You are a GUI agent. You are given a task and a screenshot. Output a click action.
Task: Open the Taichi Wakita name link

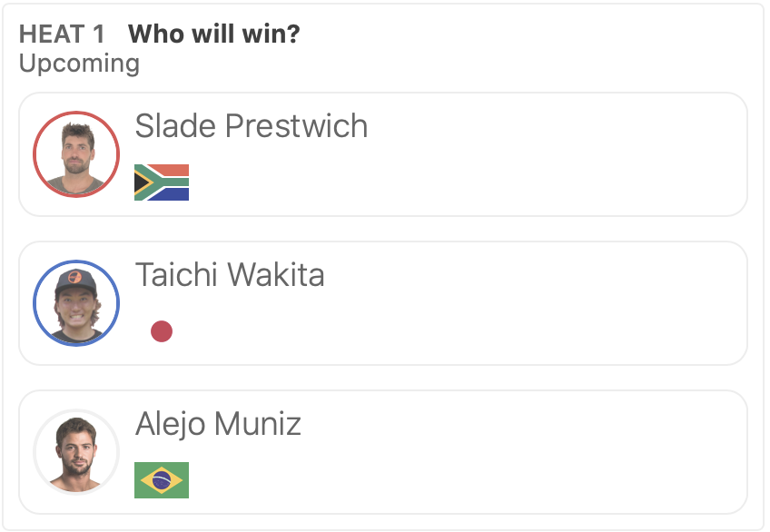click(x=230, y=275)
